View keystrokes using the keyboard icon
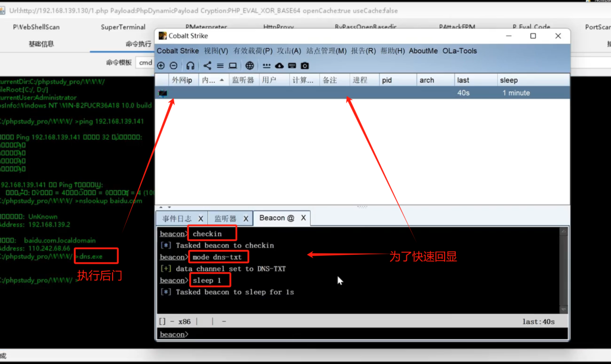611x364 pixels. 292,66
